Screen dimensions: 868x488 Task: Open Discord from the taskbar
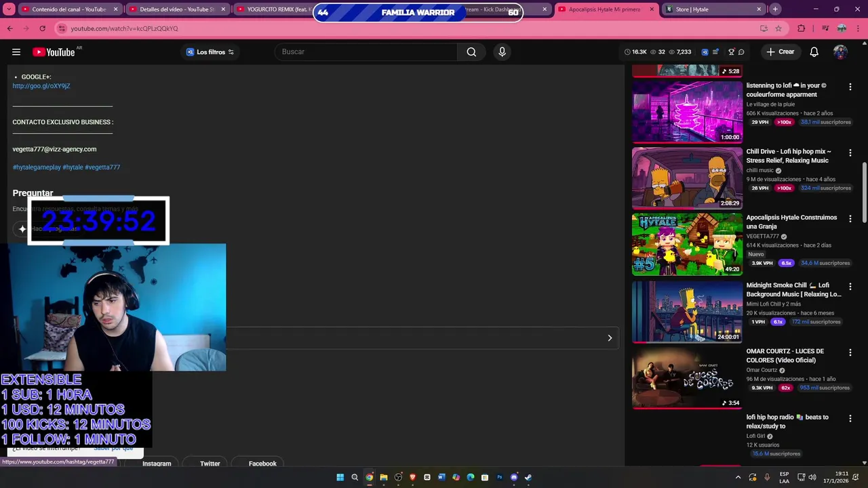coord(514,477)
